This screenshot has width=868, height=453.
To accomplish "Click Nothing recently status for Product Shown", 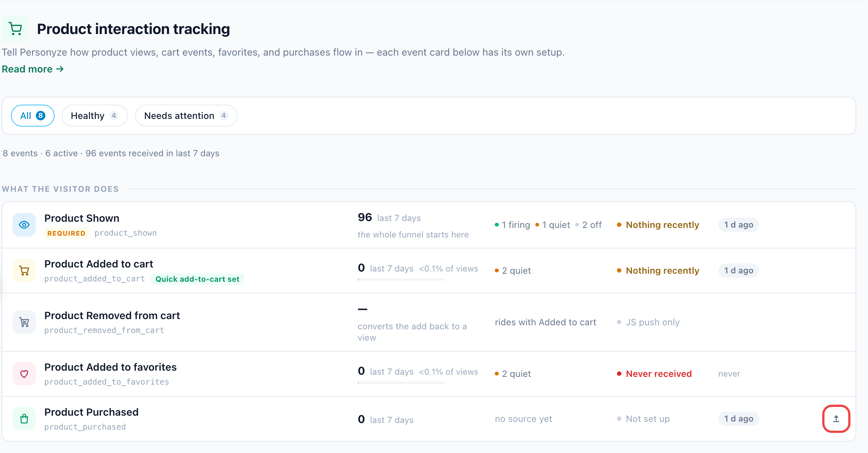I will click(658, 225).
